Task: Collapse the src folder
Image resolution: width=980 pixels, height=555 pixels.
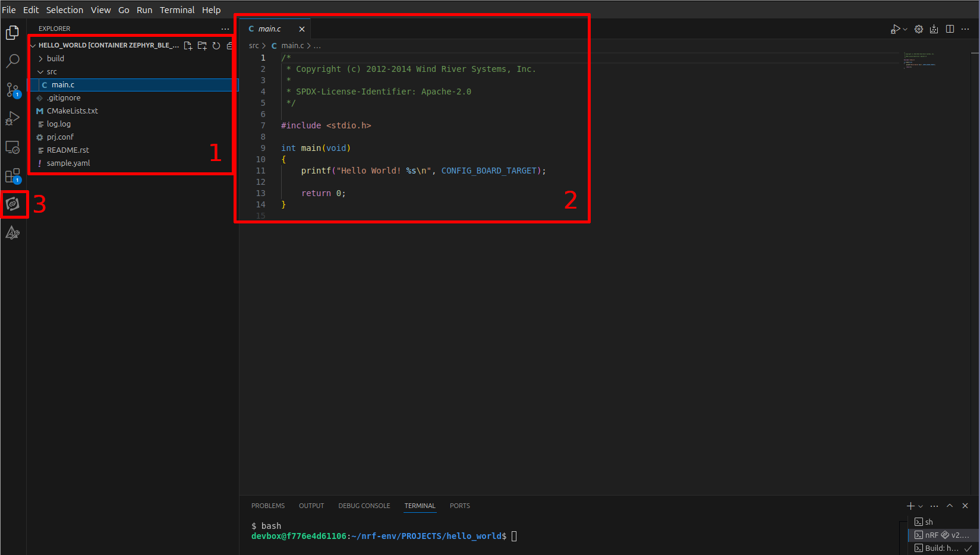Action: tap(133, 71)
